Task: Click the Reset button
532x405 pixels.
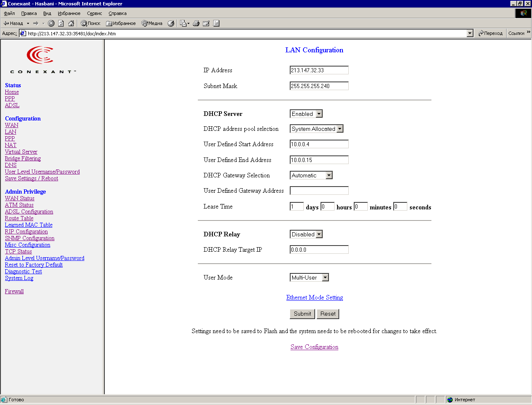Action: point(328,314)
